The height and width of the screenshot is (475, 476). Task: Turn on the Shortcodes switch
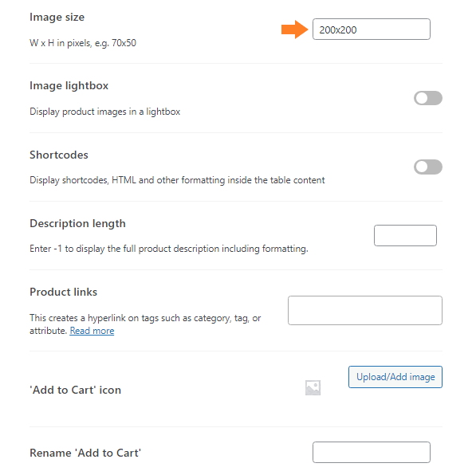coord(427,167)
